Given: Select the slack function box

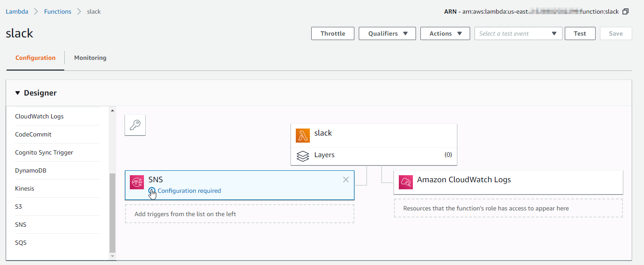Looking at the screenshot, I should [374, 136].
